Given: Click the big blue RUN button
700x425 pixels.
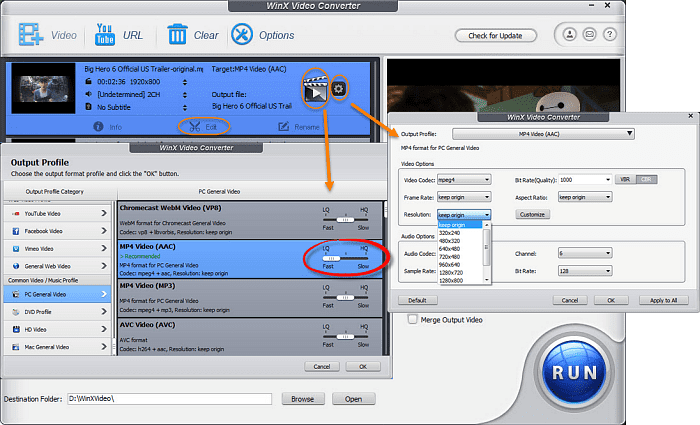Looking at the screenshot, I should coord(574,372).
